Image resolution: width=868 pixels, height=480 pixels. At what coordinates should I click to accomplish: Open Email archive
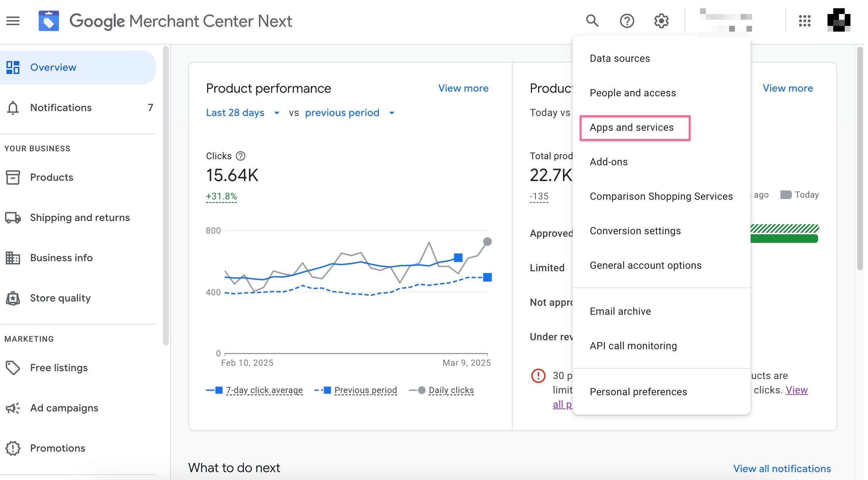(x=662, y=311)
